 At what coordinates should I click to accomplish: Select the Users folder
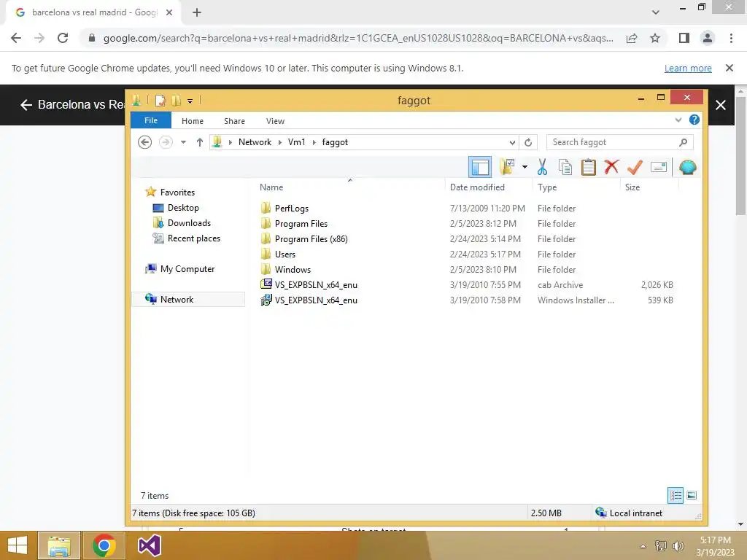[x=278, y=254]
